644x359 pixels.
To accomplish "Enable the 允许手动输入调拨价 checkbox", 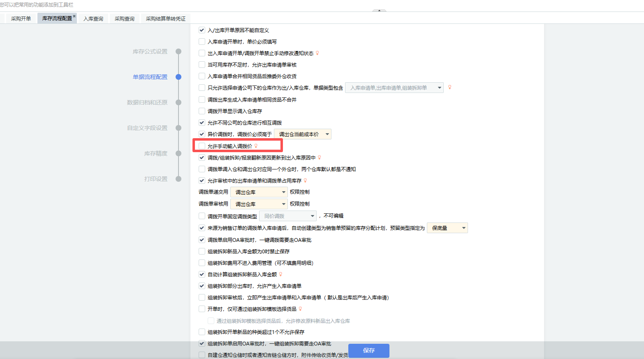I will [202, 146].
